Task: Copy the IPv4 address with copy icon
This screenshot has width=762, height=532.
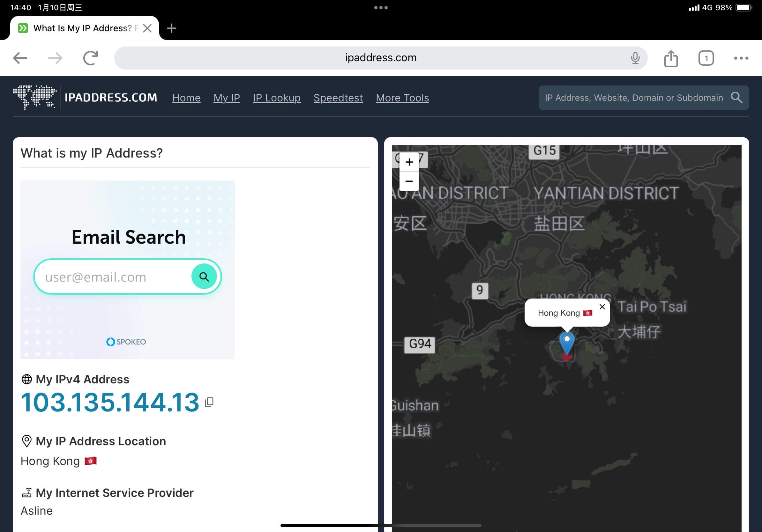Action: pos(209,402)
